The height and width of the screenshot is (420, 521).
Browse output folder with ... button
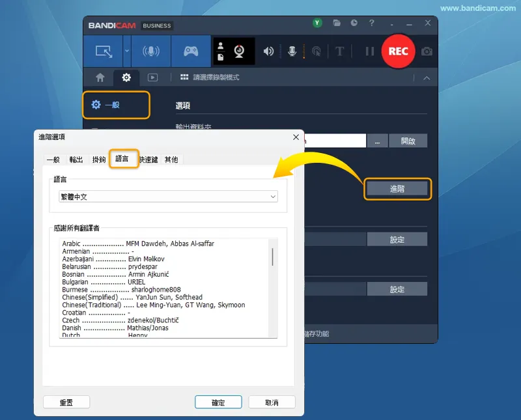pyautogui.click(x=377, y=141)
